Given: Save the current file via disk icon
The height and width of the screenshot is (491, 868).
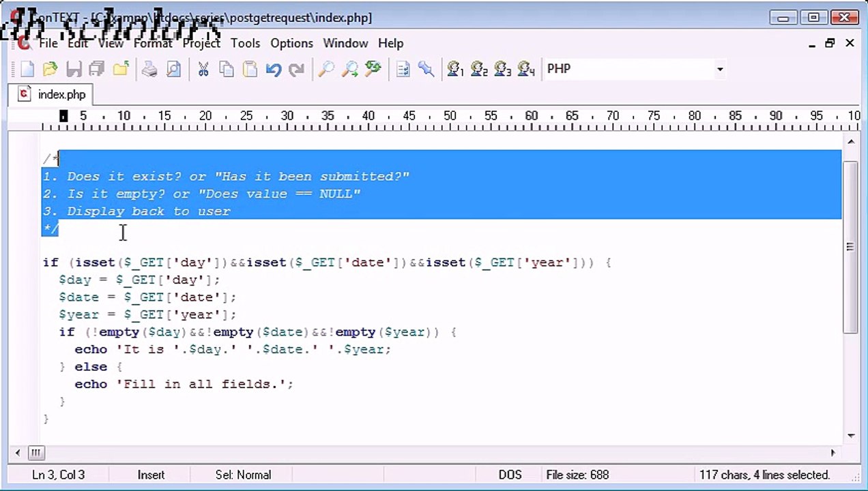Looking at the screenshot, I should click(x=74, y=69).
